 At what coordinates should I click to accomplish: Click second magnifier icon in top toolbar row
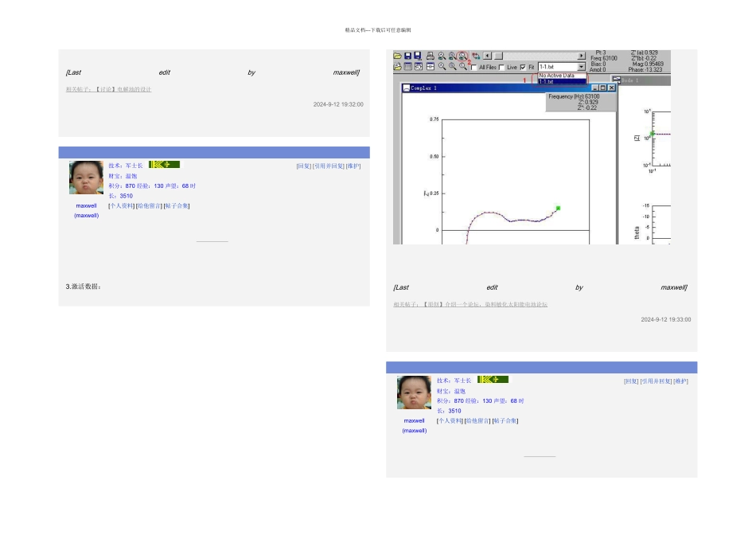tap(452, 56)
